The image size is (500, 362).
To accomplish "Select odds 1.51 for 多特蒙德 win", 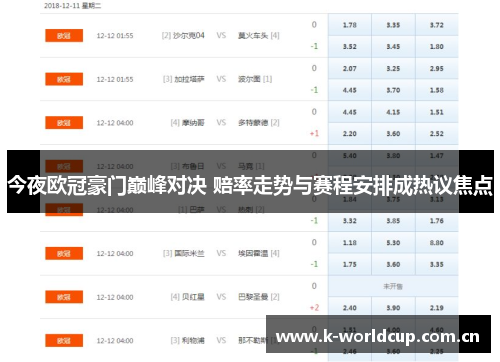I will [437, 112].
